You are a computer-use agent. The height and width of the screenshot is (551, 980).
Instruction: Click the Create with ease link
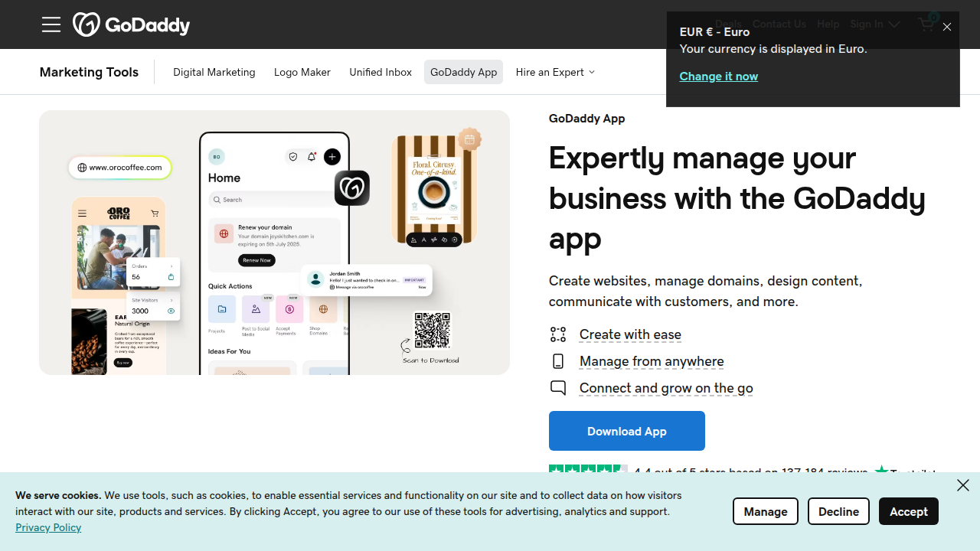630,334
